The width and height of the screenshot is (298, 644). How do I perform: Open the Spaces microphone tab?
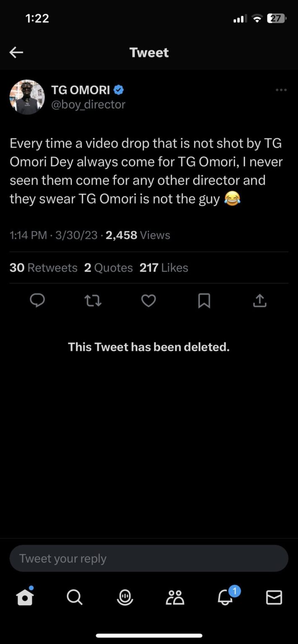(125, 597)
